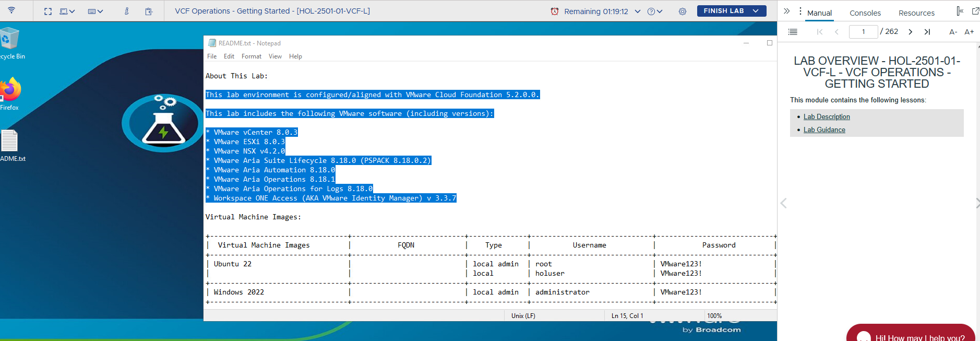Select the Firefox desktop icon
Viewport: 980px width, 341px height.
click(x=9, y=94)
